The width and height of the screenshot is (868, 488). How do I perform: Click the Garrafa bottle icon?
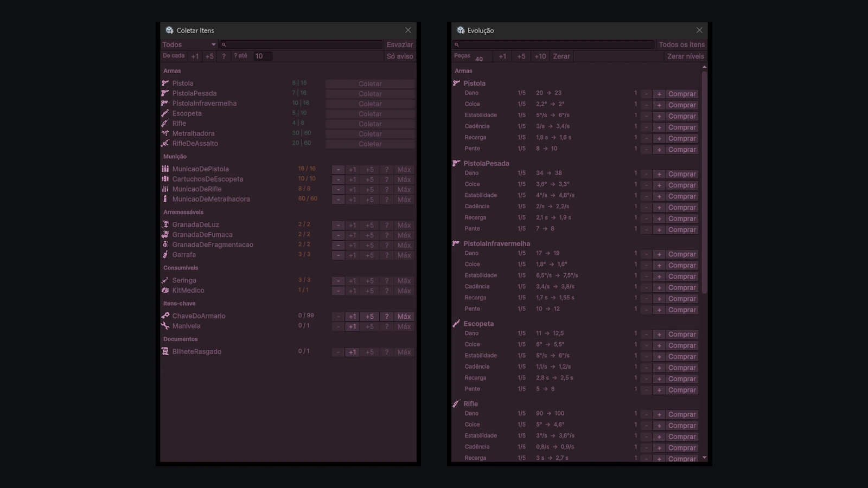coord(165,254)
